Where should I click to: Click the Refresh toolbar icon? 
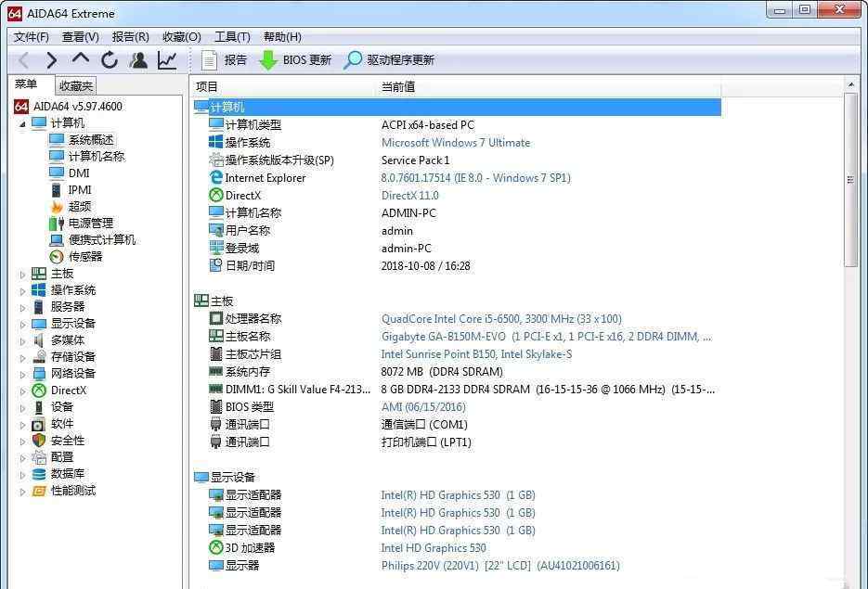click(110, 59)
